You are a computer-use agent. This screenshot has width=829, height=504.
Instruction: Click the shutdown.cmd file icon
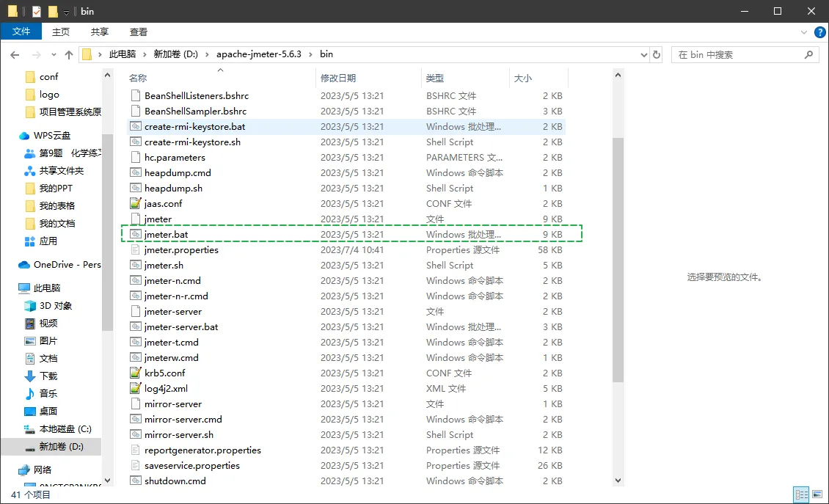tap(136, 481)
